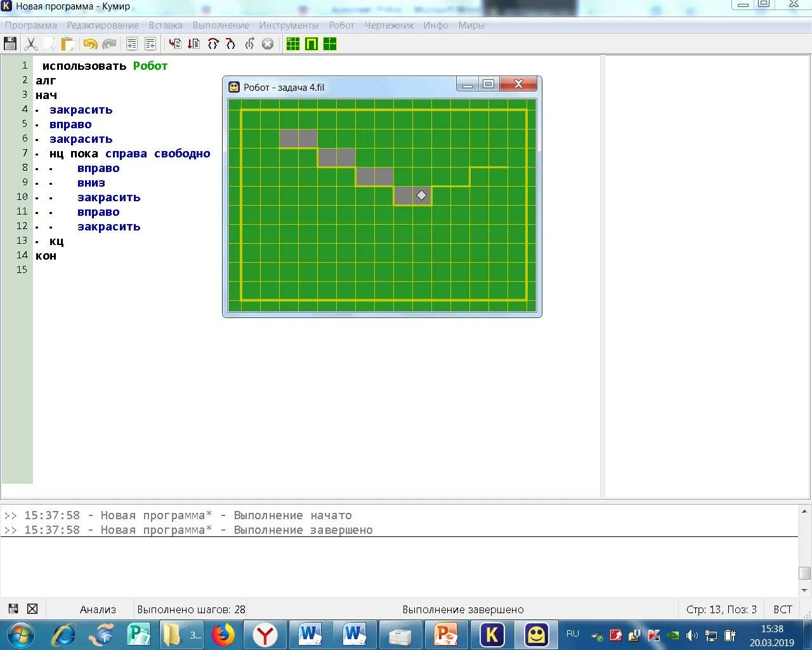The image size is (812, 650).
Task: Click the Copy icon in toolbar
Action: tap(49, 44)
